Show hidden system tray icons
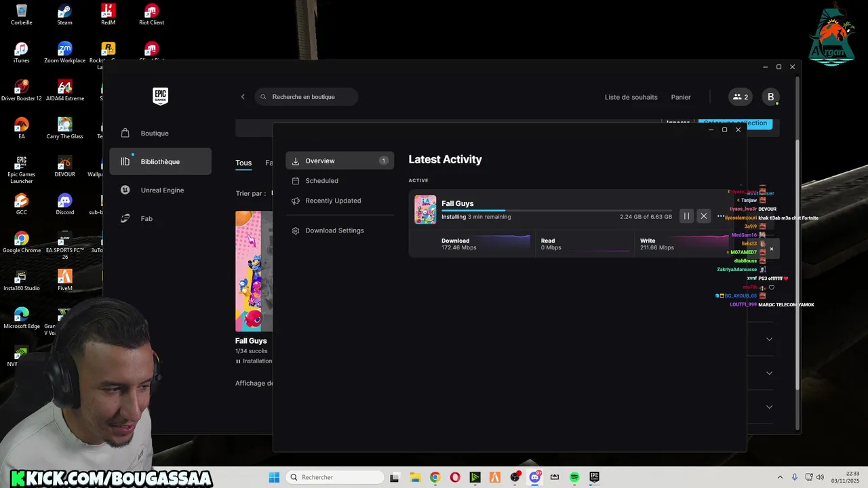 point(780,477)
